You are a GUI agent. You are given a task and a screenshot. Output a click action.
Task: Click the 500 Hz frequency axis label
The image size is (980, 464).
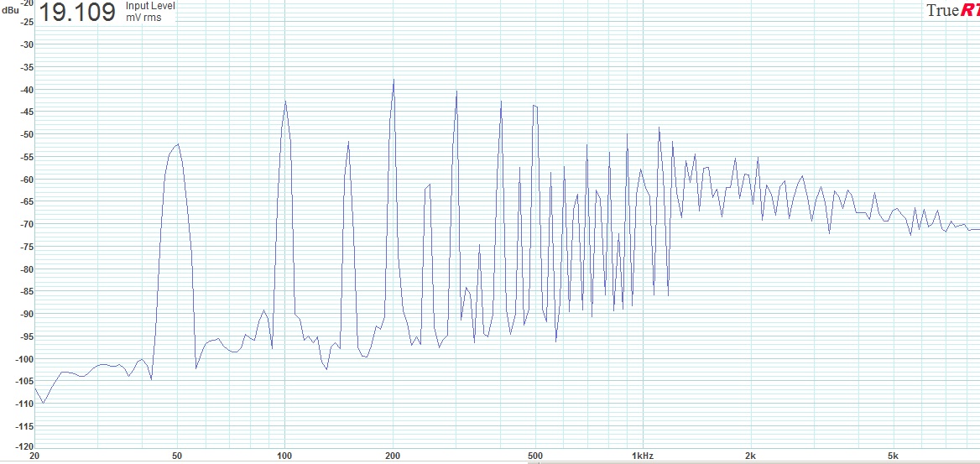point(535,456)
